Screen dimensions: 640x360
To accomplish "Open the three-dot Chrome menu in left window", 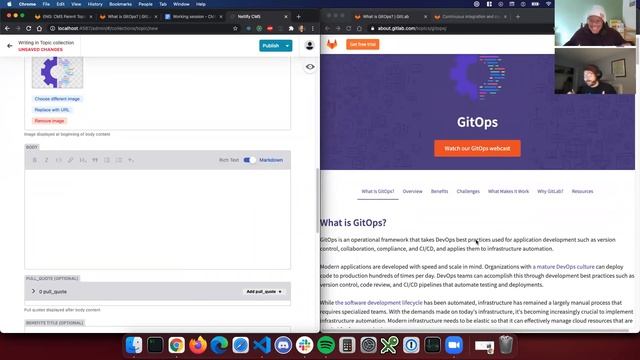I will tap(313, 29).
